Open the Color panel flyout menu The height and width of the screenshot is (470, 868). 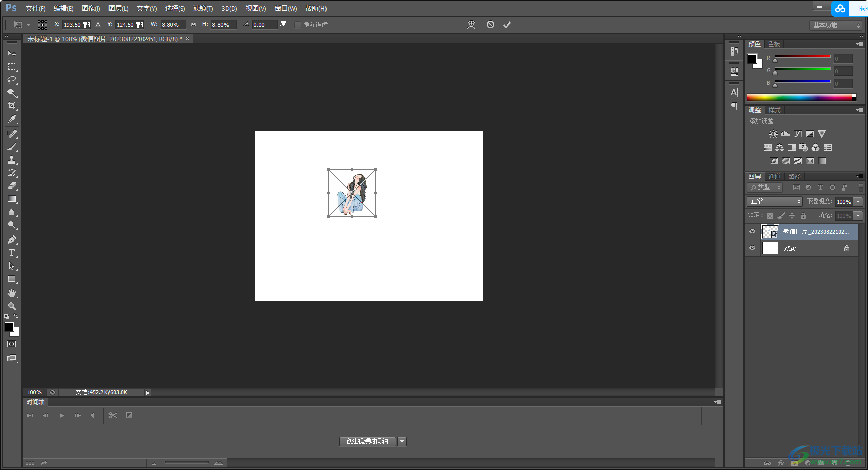point(859,44)
